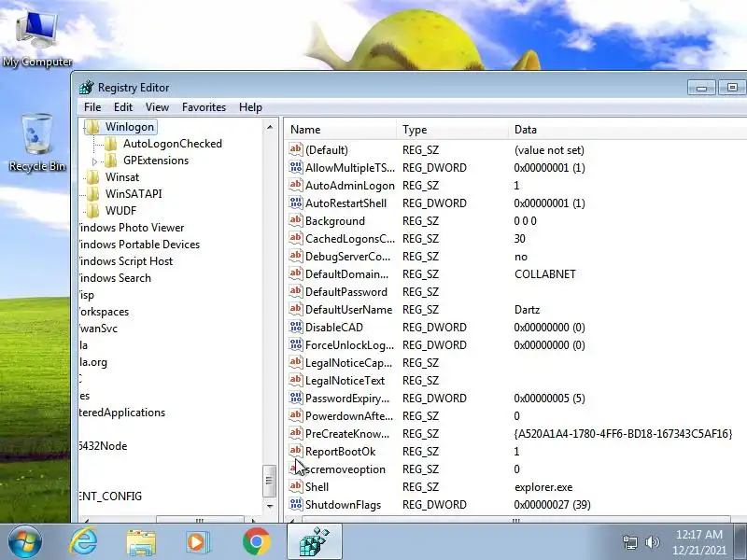
Task: Select the GPExtensions key
Action: click(156, 161)
